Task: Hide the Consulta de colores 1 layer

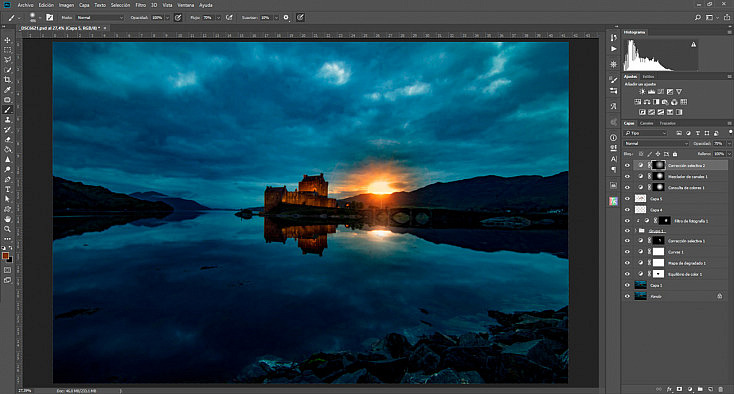Action: click(627, 188)
